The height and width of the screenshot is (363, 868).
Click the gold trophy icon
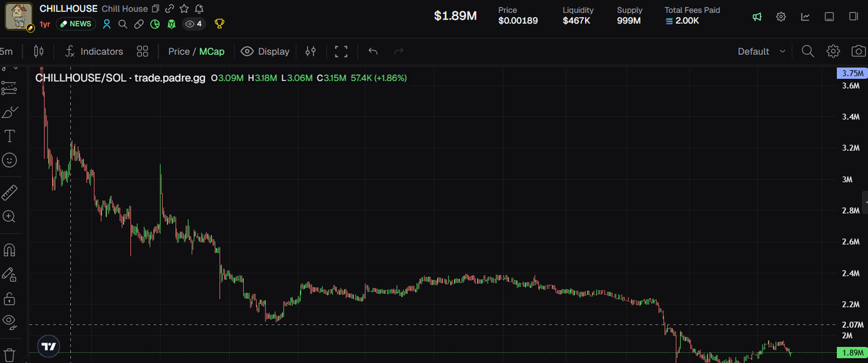pyautogui.click(x=219, y=24)
